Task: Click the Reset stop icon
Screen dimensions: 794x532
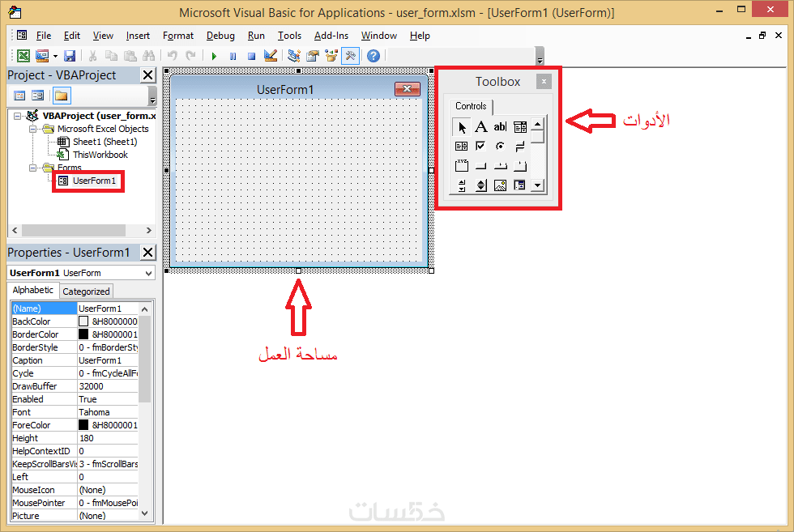Action: pos(251,56)
